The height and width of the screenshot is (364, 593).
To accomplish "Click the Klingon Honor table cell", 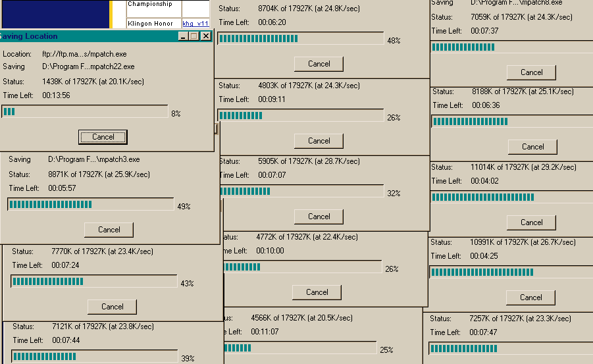I will [154, 24].
